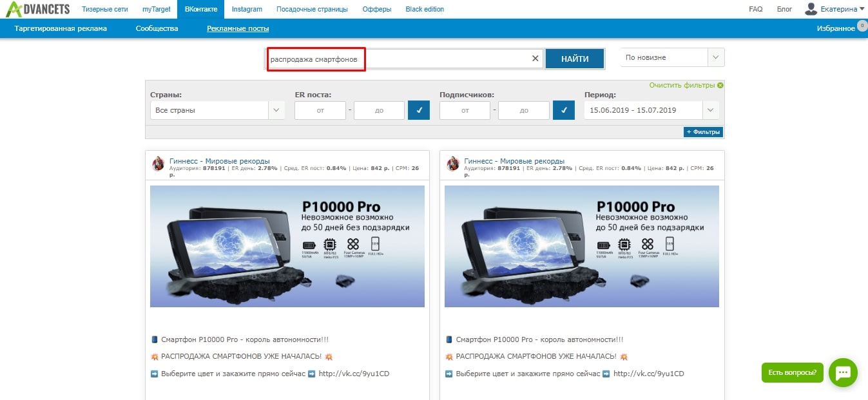Open the Период date range dropdown
Screen dimensions: 868x400
point(651,110)
